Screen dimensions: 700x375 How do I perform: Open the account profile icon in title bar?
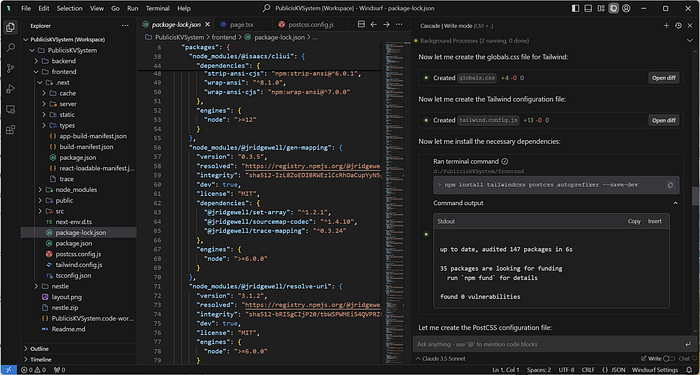pyautogui.click(x=626, y=8)
